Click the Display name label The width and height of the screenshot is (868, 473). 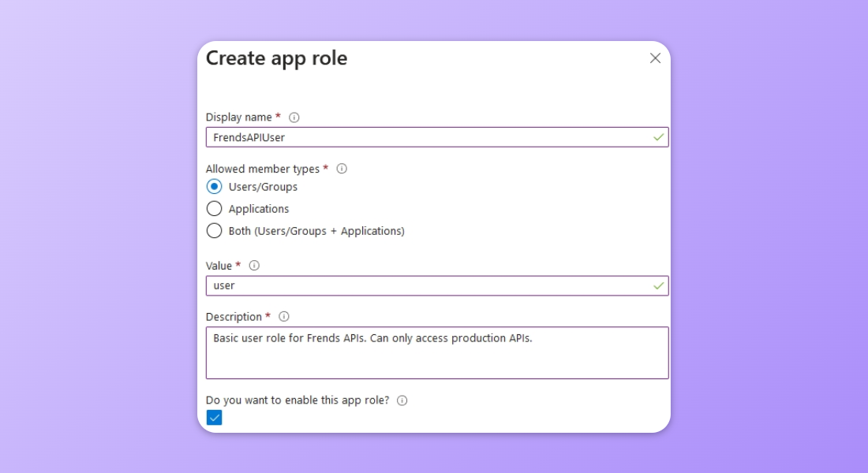(238, 117)
